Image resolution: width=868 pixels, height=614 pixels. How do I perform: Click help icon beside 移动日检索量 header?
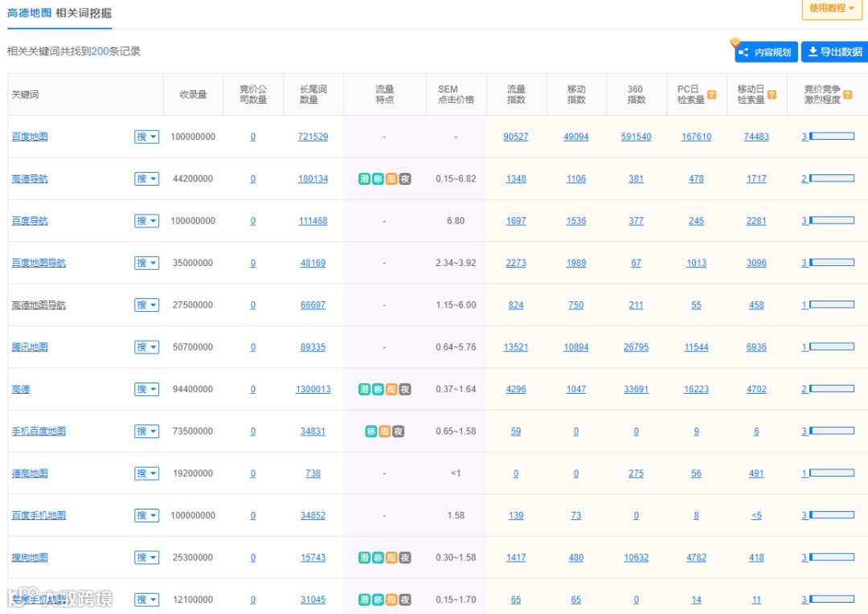point(772,95)
